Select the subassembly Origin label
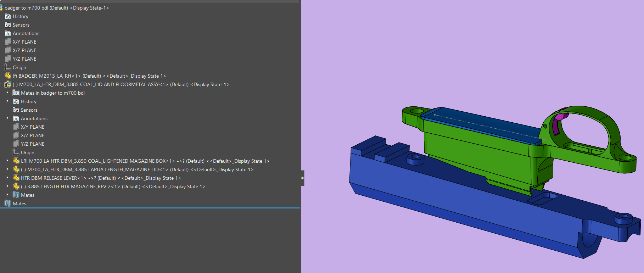This screenshot has height=273, width=644. tap(28, 152)
